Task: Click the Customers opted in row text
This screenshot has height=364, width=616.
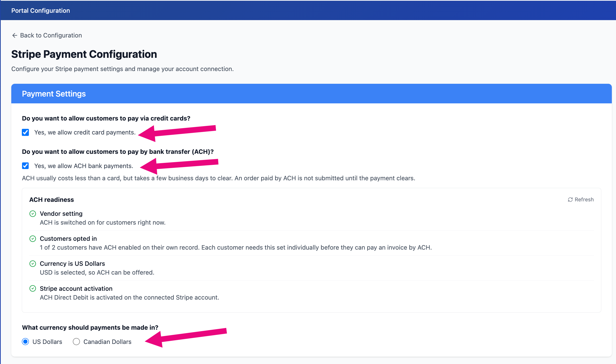Action: point(68,239)
